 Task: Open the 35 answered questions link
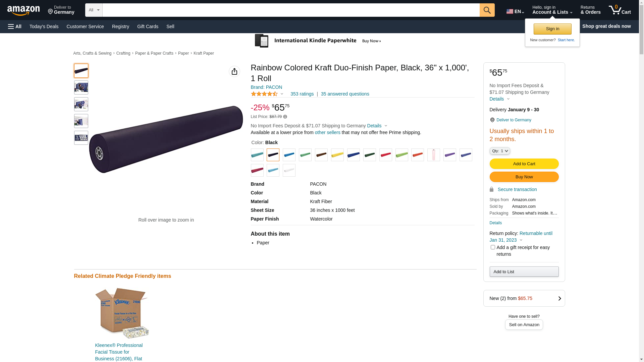pyautogui.click(x=344, y=94)
